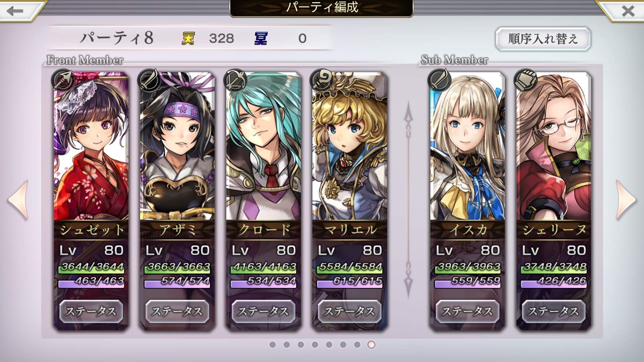Screen dimensions: 644x362
Task: Open ステータス for シェリーヌ
Action: point(554,311)
